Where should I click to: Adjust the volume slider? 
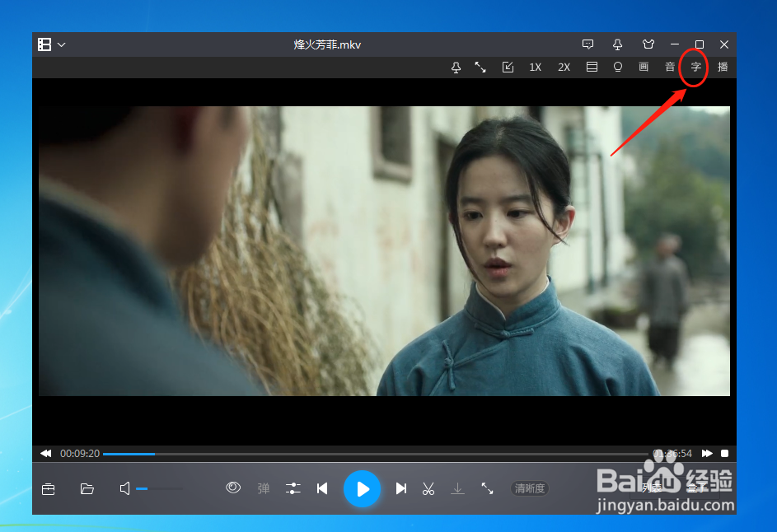click(x=159, y=489)
